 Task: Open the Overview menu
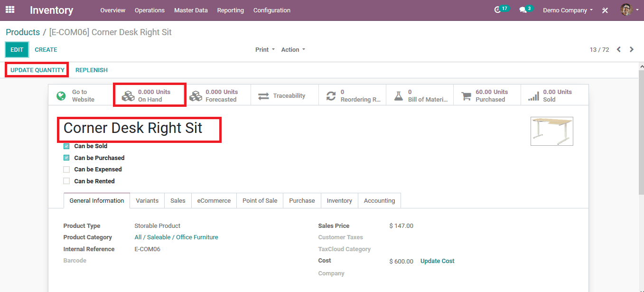tap(113, 10)
